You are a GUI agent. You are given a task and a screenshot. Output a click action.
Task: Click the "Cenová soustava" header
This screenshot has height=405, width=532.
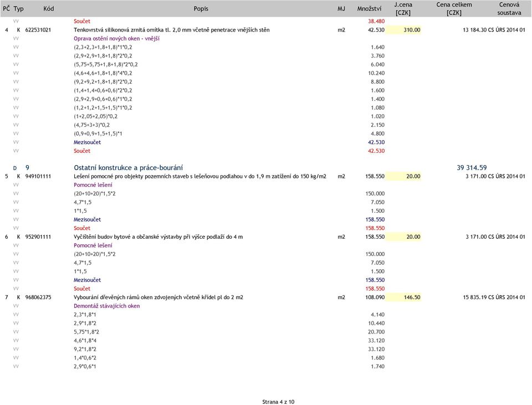click(509, 9)
